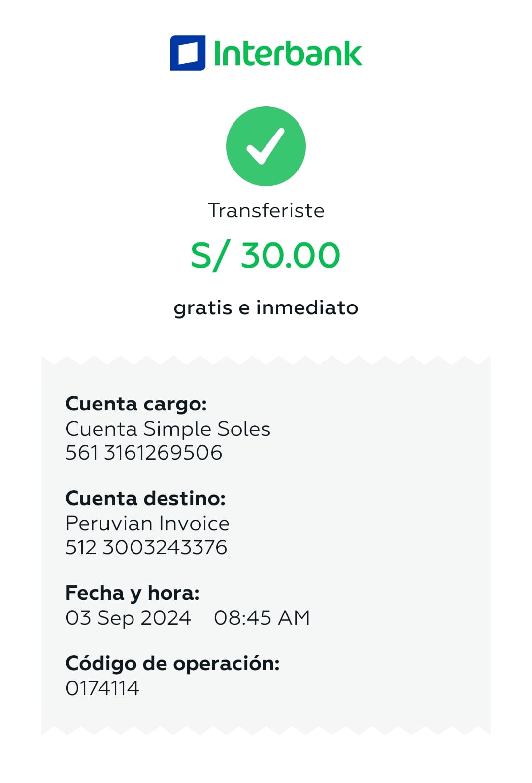Click the "Cuenta destino:" label
Screen dimensions: 532x783
coord(145,499)
